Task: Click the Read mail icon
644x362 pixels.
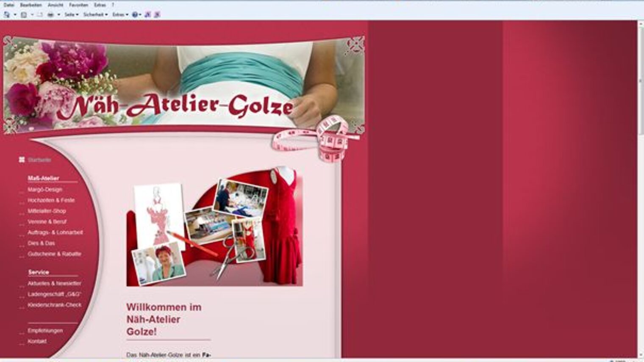Action: 39,14
